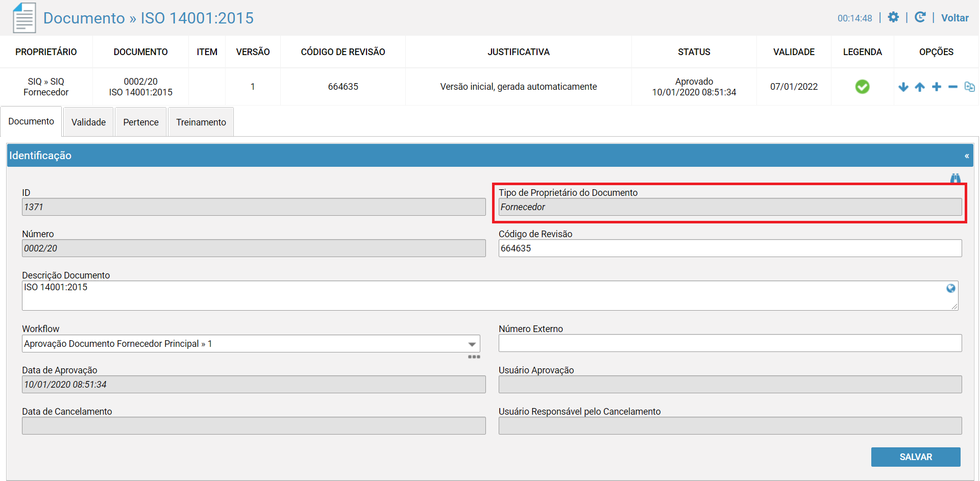Click the 'Versão inicial, gerada automaticamente' cell
This screenshot has width=980, height=481.
pyautogui.click(x=519, y=87)
